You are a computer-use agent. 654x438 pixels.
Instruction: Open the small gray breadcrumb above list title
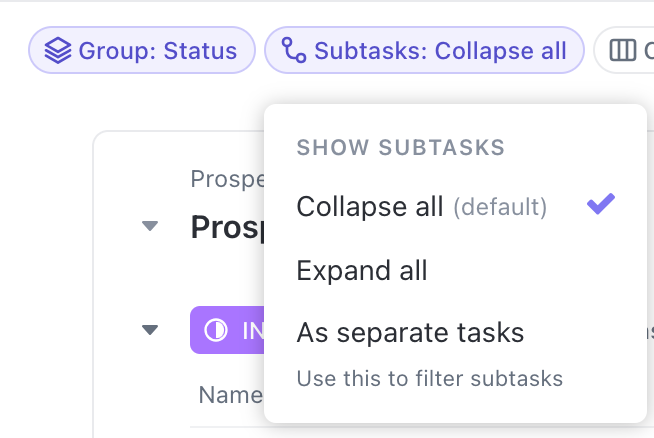coord(227,179)
